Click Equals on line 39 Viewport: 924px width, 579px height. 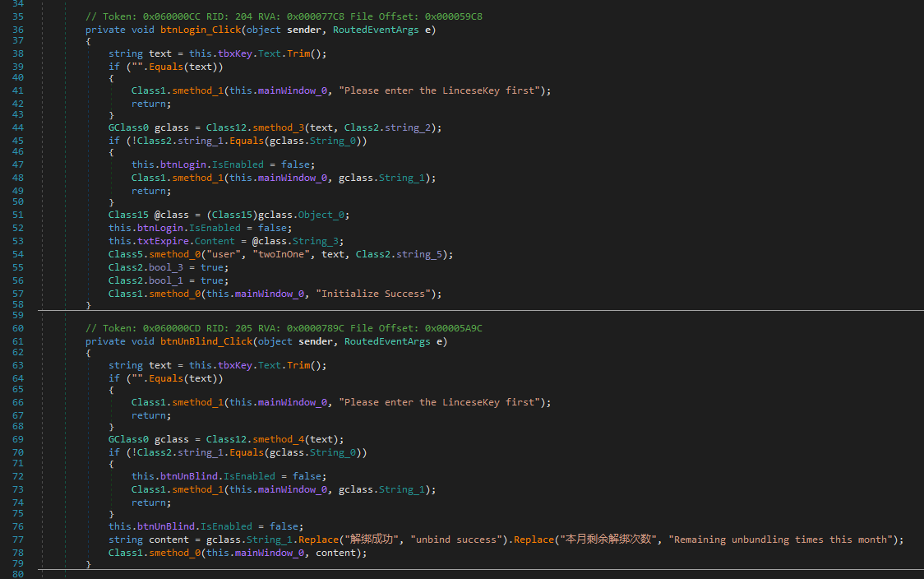pos(166,67)
